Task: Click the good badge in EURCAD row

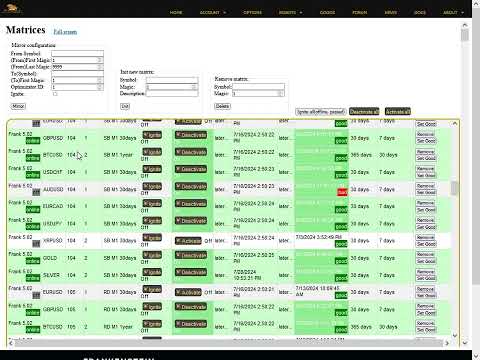Action: [x=341, y=210]
